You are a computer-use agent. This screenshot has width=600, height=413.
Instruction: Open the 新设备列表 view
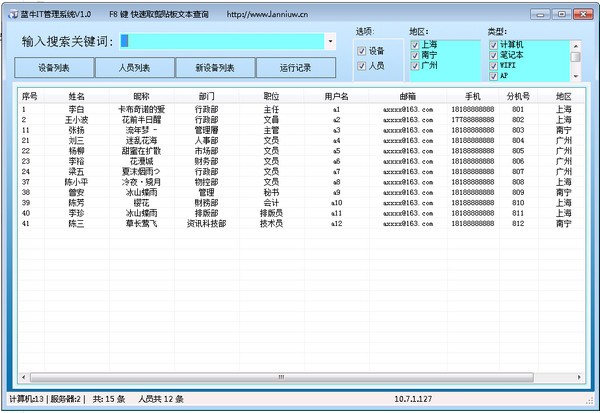214,68
